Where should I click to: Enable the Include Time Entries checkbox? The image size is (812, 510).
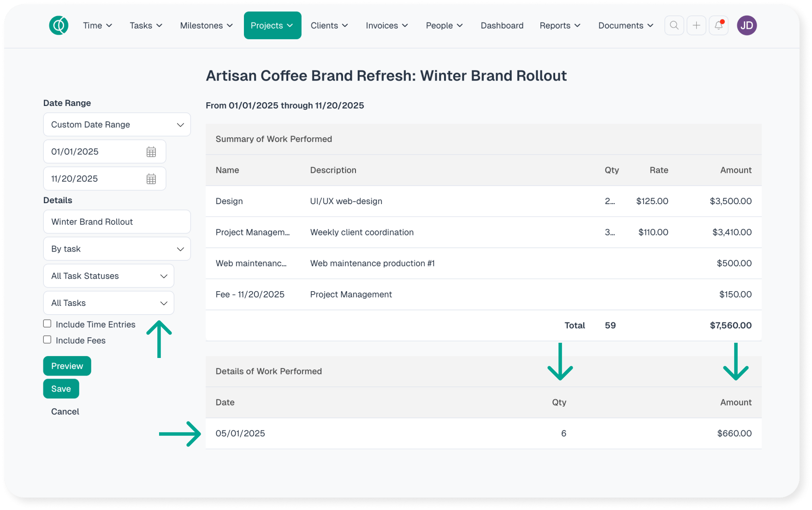point(47,324)
